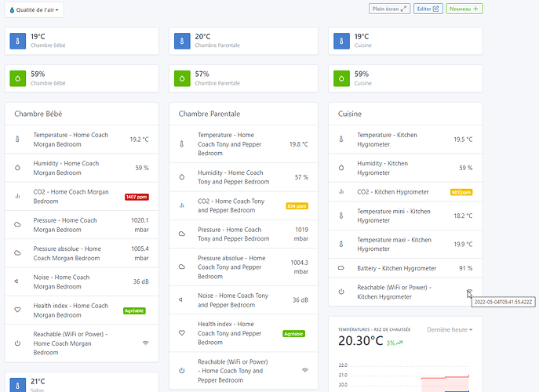The width and height of the screenshot is (539, 392).
Task: Click green humidity icon for Cuisine tile
Action: coord(341,78)
